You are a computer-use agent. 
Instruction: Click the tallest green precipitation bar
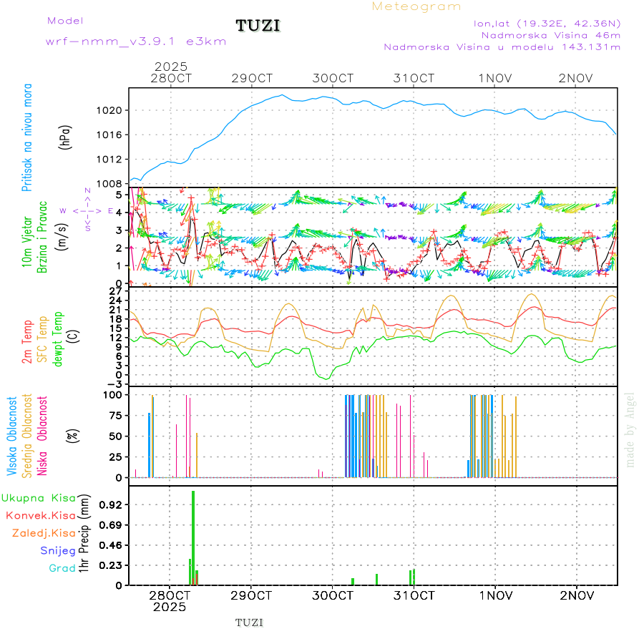tap(193, 537)
